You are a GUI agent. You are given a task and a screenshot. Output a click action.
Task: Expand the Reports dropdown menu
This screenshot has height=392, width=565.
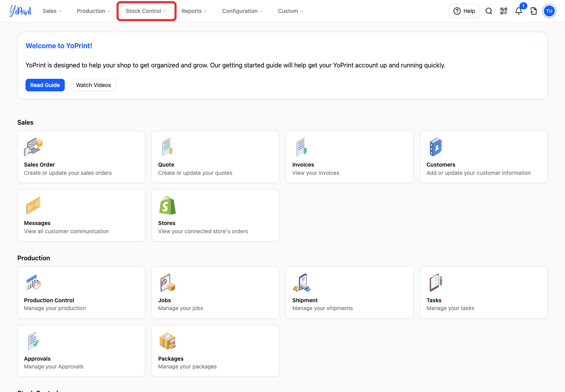coord(194,11)
